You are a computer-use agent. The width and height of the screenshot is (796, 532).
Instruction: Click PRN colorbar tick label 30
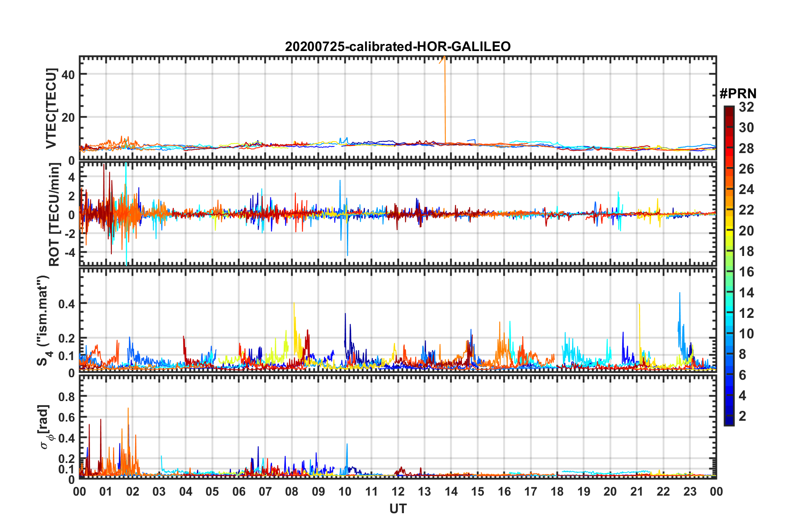pyautogui.click(x=746, y=128)
